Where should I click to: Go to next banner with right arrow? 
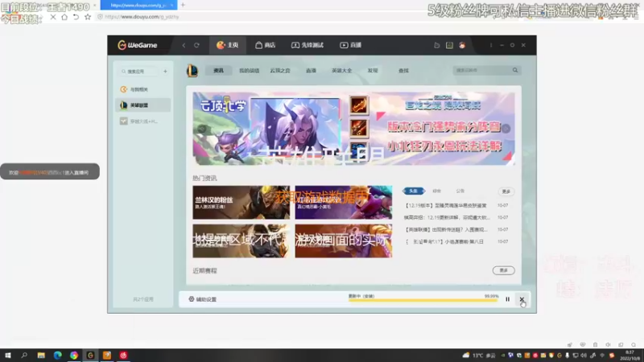tap(506, 129)
